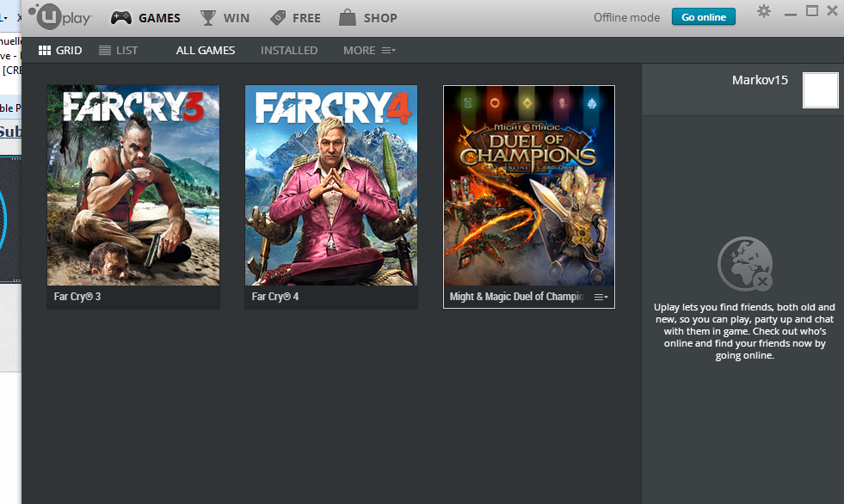Close the Uplay window
The height and width of the screenshot is (504, 844).
click(x=832, y=11)
